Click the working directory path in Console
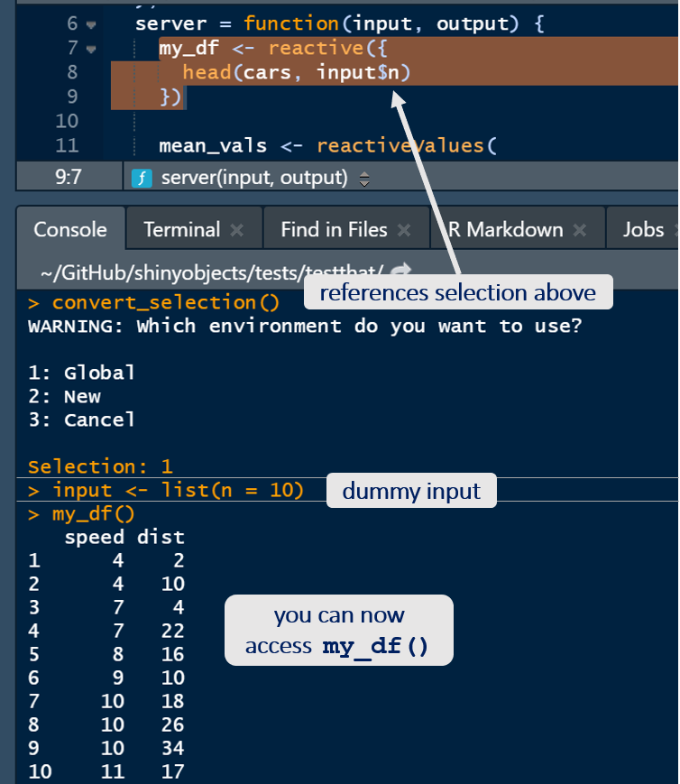The image size is (680, 784). [x=212, y=272]
